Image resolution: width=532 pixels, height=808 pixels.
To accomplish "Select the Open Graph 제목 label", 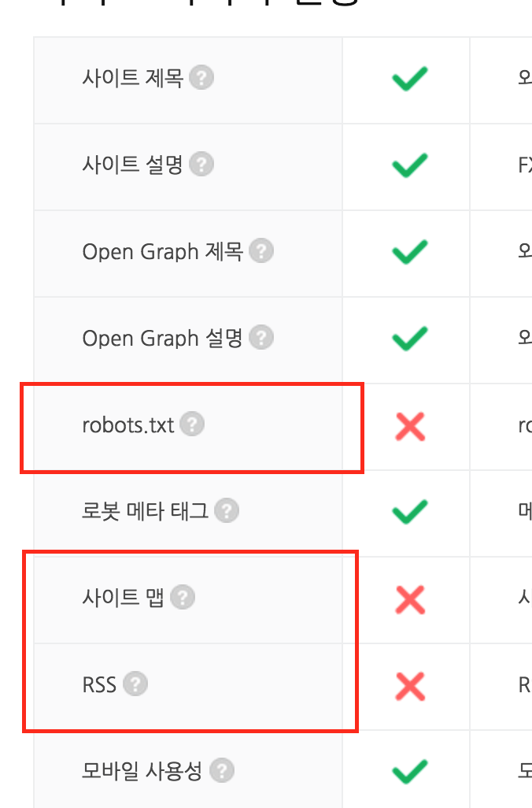I will [x=162, y=252].
